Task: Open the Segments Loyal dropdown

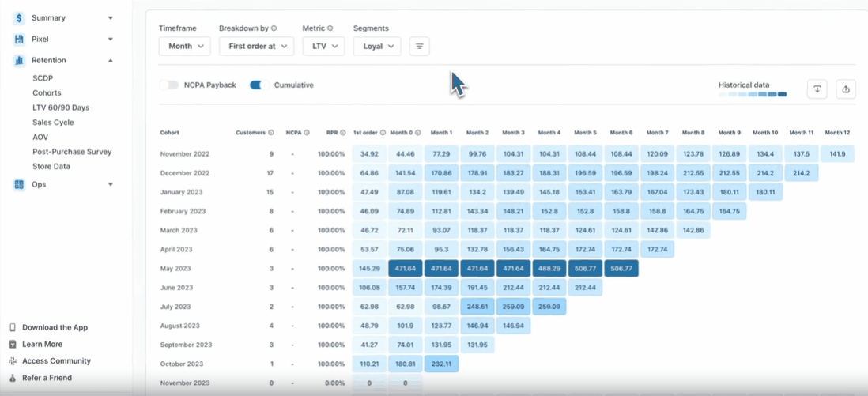Action: (x=376, y=47)
